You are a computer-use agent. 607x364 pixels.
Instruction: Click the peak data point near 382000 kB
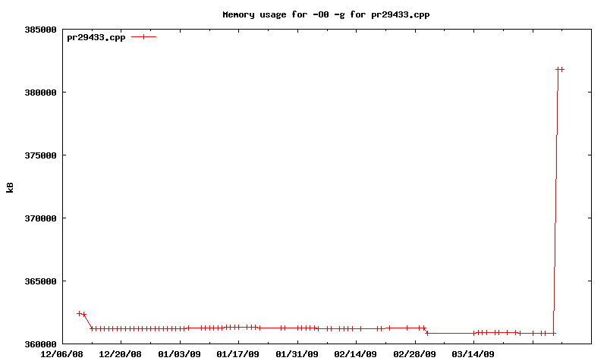[558, 69]
